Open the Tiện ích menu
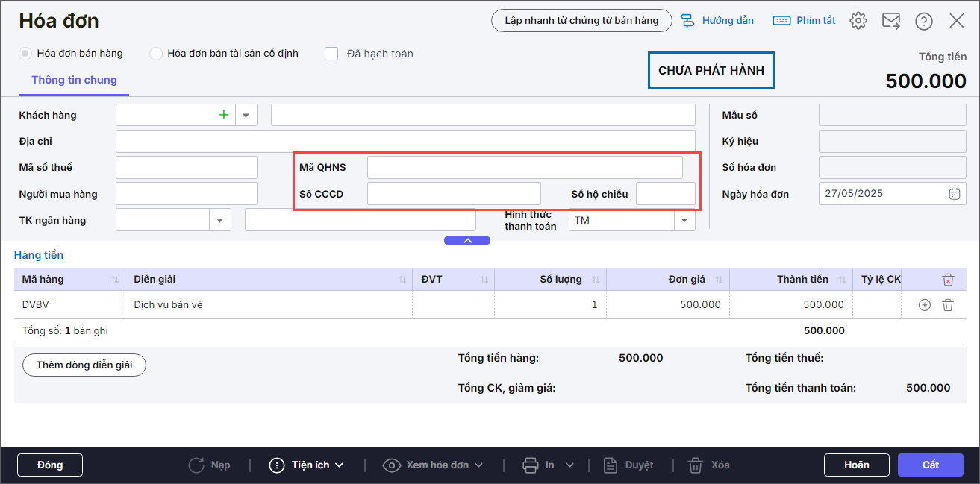The width and height of the screenshot is (980, 484). 307,465
